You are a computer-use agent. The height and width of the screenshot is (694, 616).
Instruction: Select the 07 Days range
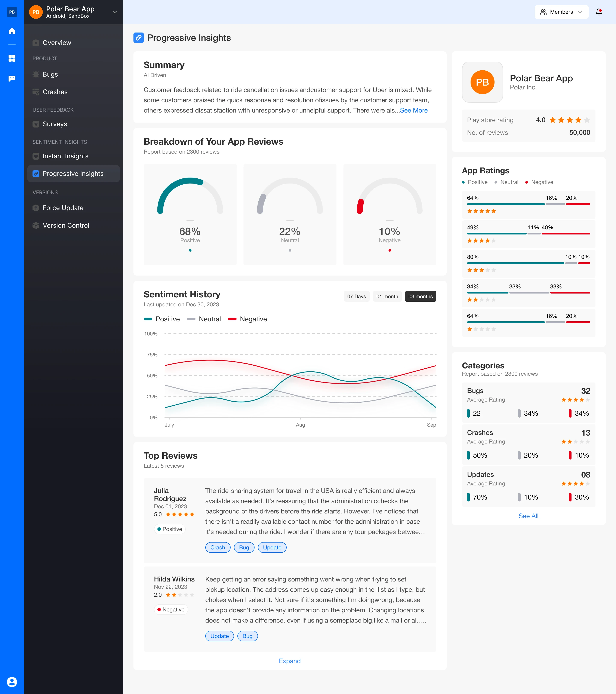356,297
